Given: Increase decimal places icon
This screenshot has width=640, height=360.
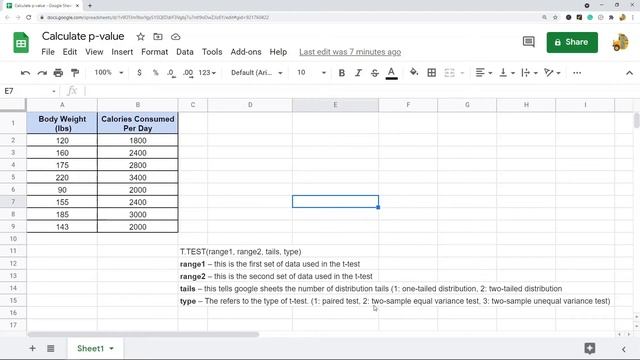Looking at the screenshot, I should point(188,73).
